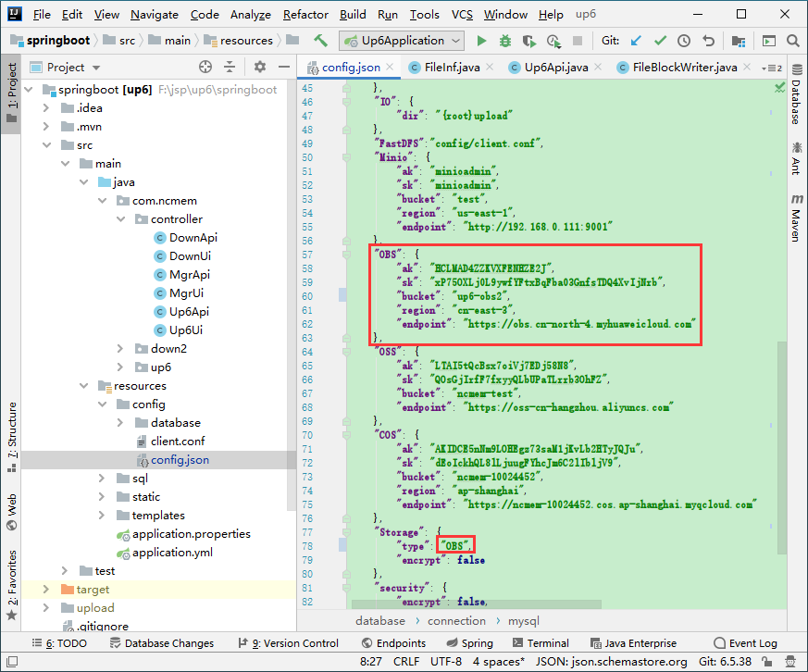Show Git history clock icon
This screenshot has width=808, height=672.
684,40
